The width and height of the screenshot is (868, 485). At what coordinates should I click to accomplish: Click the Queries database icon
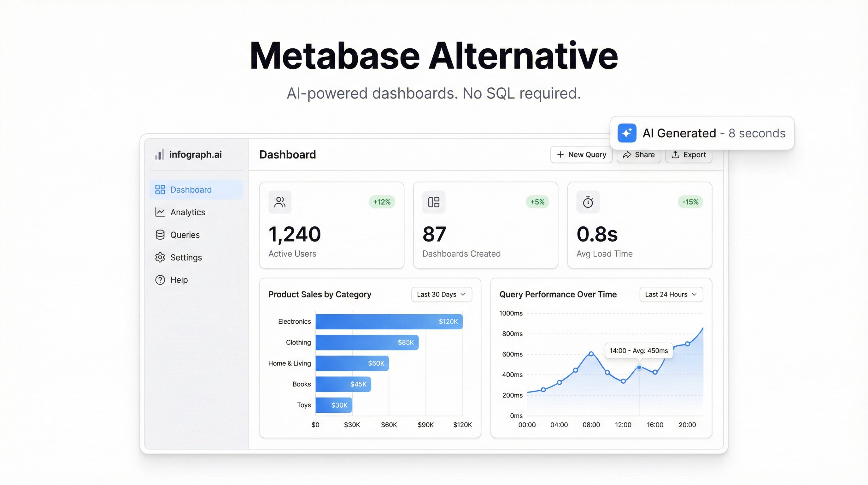(160, 235)
